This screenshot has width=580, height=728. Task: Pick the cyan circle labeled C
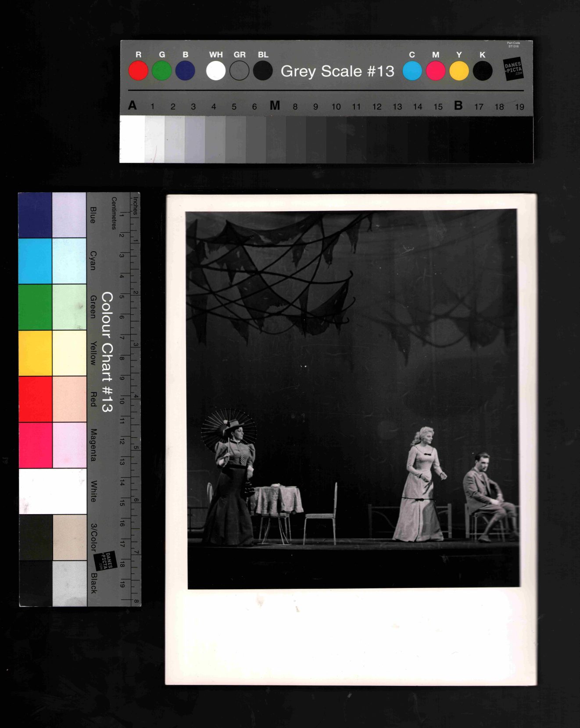pyautogui.click(x=412, y=71)
